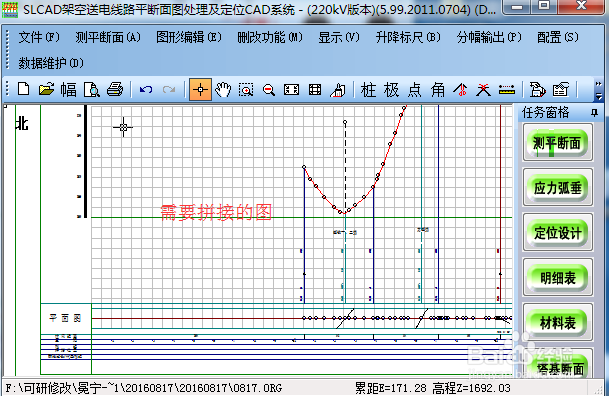Click the document export icon with red arrow

(x=538, y=90)
